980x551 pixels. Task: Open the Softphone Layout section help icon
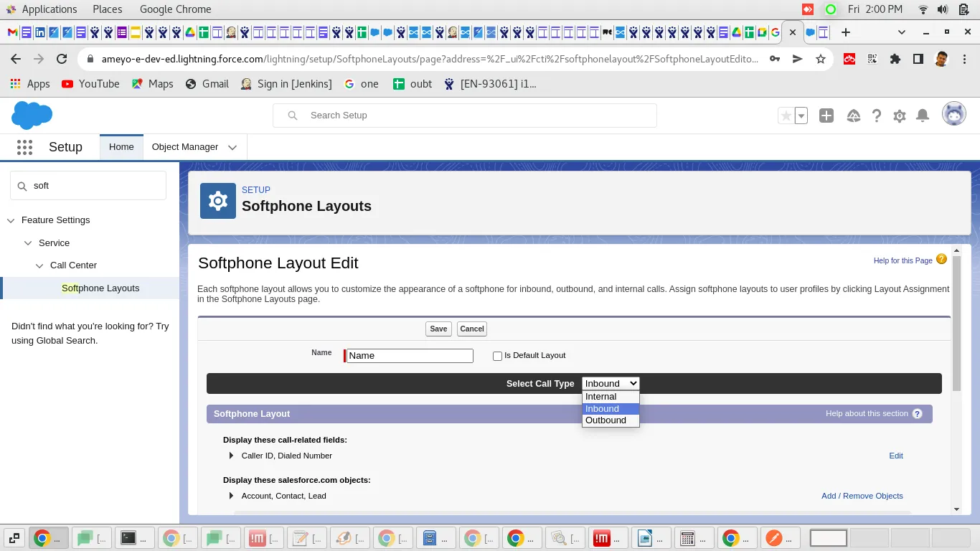[x=917, y=414]
